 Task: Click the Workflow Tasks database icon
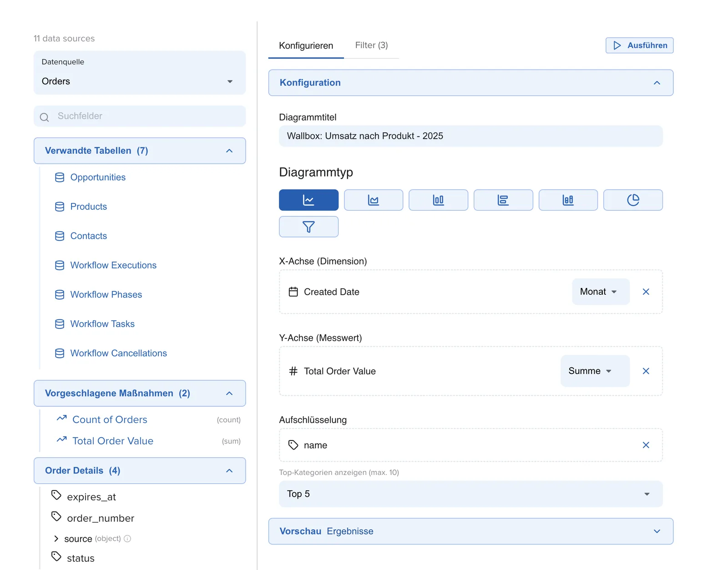click(x=60, y=324)
